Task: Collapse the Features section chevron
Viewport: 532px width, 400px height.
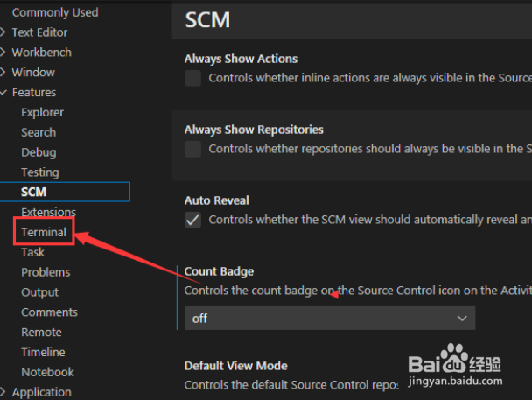Action: pos(3,92)
